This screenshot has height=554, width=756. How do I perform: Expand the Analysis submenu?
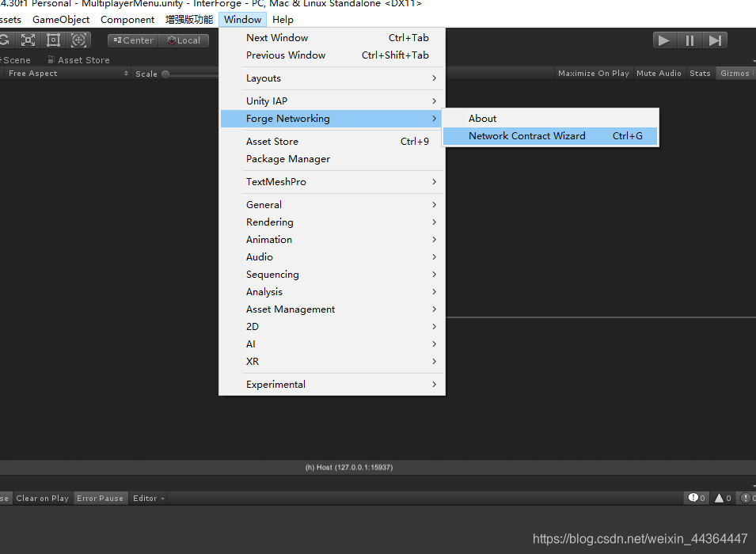tap(332, 292)
